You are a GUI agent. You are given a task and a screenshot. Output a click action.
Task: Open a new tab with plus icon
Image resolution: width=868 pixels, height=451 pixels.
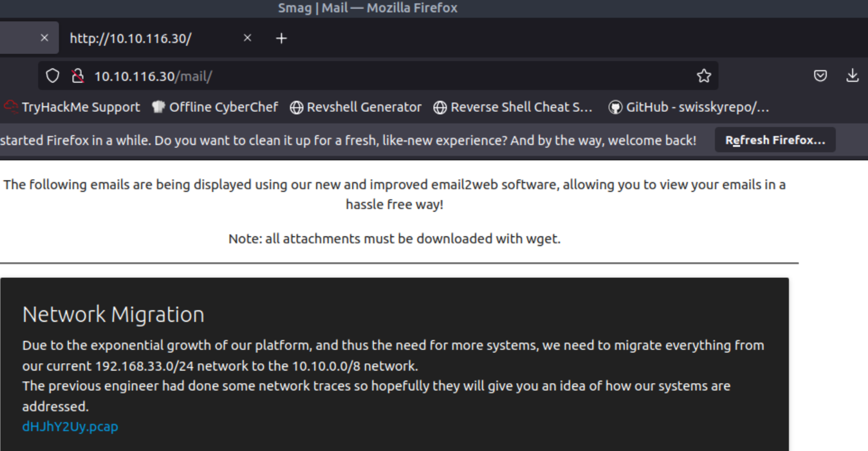tap(281, 38)
